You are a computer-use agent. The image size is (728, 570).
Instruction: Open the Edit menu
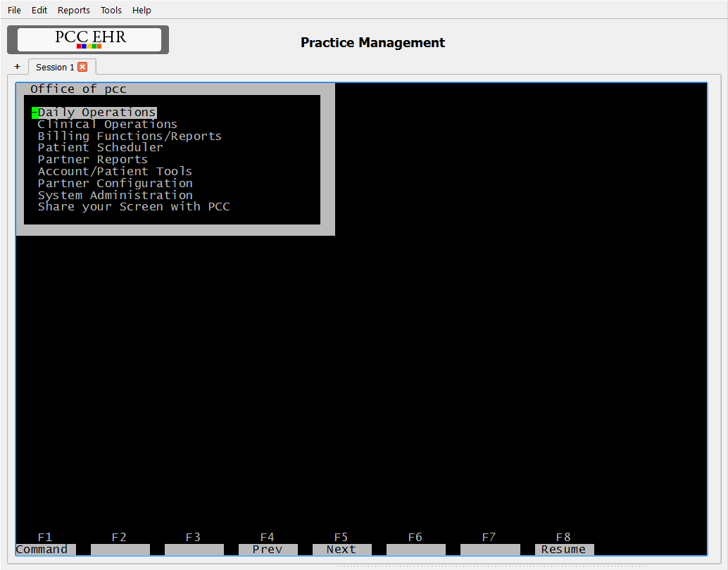pos(39,11)
